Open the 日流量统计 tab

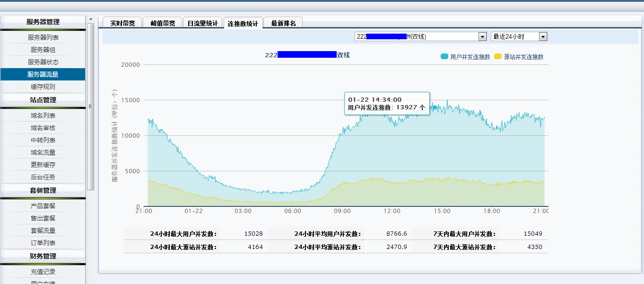tap(202, 22)
